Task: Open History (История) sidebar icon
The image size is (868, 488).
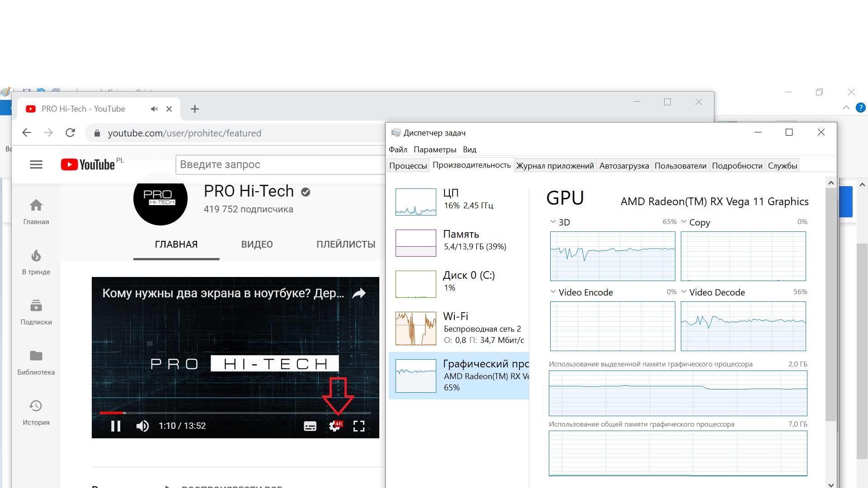Action: (36, 406)
